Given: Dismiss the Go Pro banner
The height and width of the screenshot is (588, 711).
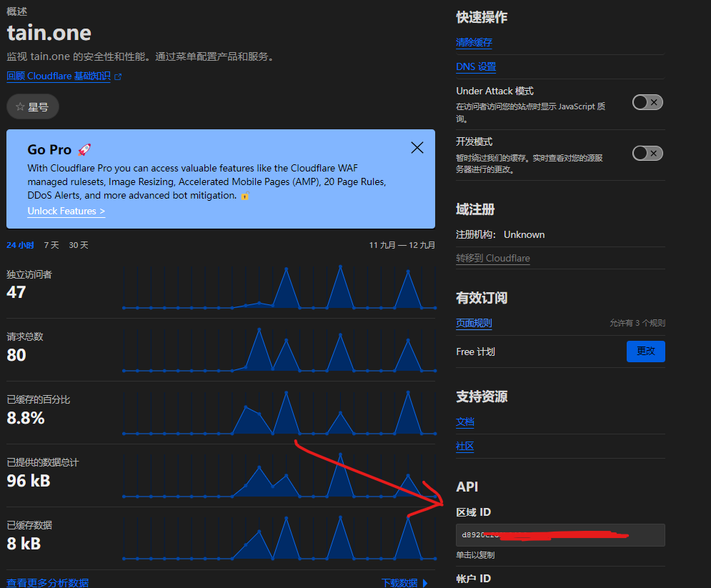Looking at the screenshot, I should click(x=417, y=148).
